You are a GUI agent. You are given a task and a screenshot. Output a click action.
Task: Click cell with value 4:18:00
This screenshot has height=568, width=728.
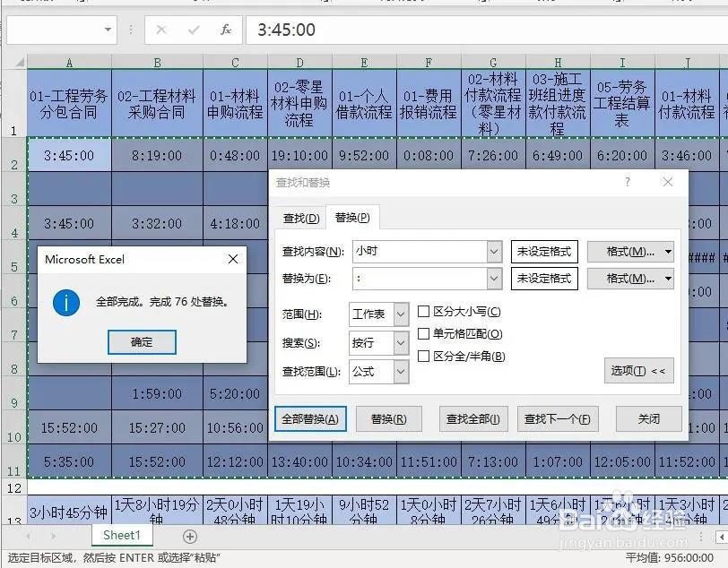click(235, 224)
